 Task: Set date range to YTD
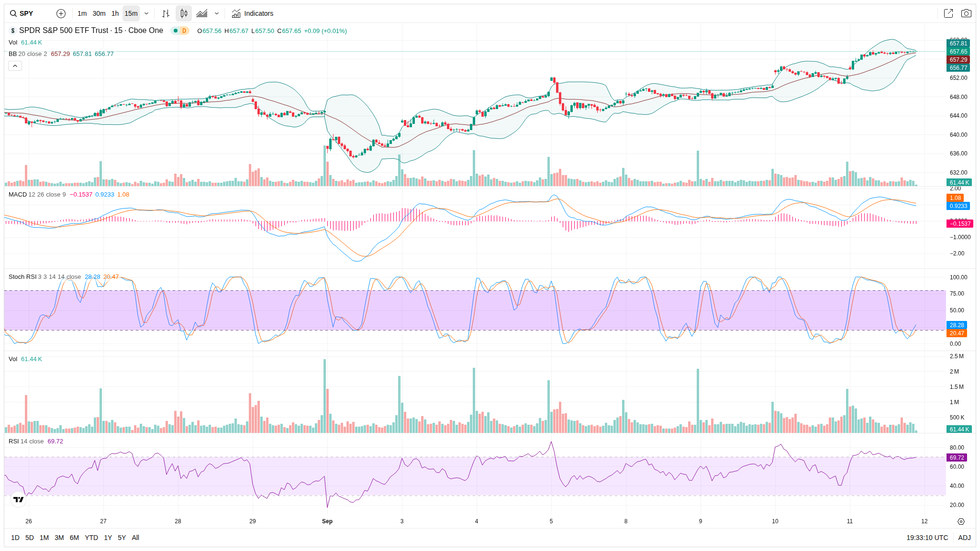point(91,538)
